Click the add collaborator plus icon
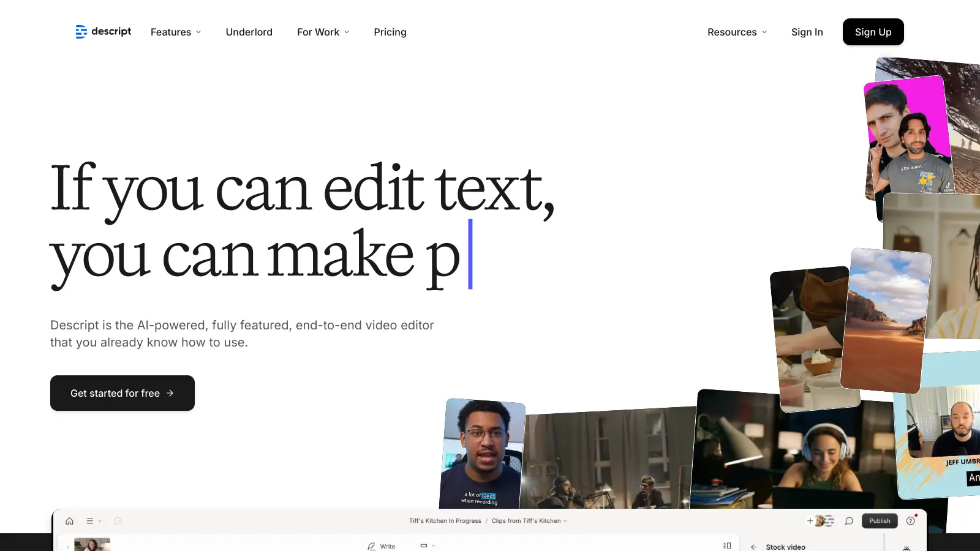Image resolution: width=980 pixels, height=551 pixels. point(810,520)
